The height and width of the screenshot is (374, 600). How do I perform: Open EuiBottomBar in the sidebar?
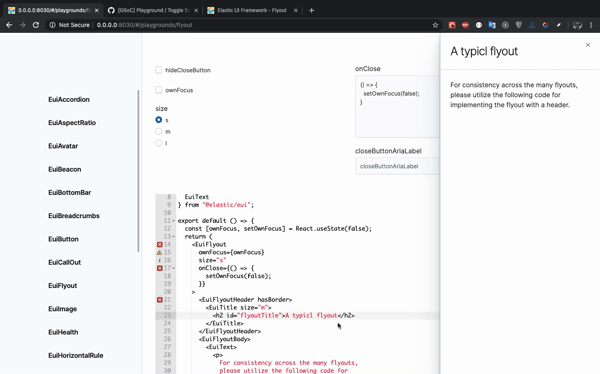(70, 193)
